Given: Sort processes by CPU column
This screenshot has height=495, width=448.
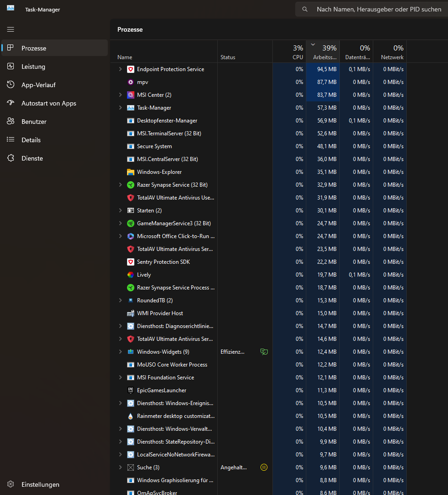Looking at the screenshot, I should [x=290, y=51].
